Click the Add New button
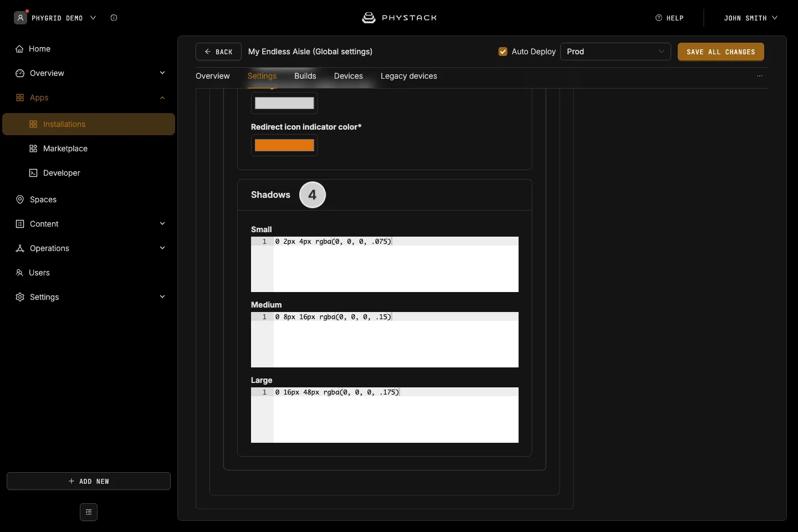This screenshot has width=798, height=532. (89, 481)
